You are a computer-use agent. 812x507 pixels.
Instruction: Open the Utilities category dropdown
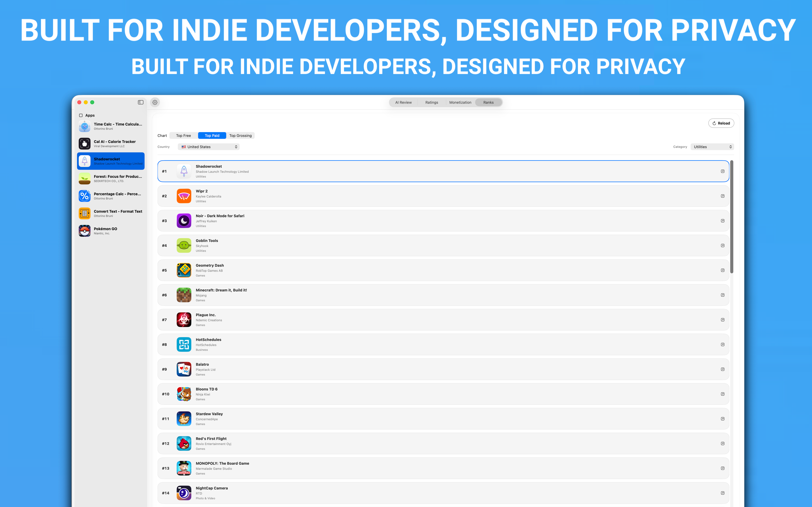pos(712,147)
